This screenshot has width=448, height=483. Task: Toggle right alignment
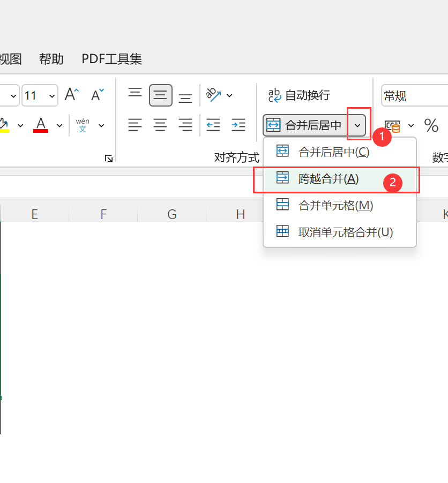pyautogui.click(x=185, y=125)
